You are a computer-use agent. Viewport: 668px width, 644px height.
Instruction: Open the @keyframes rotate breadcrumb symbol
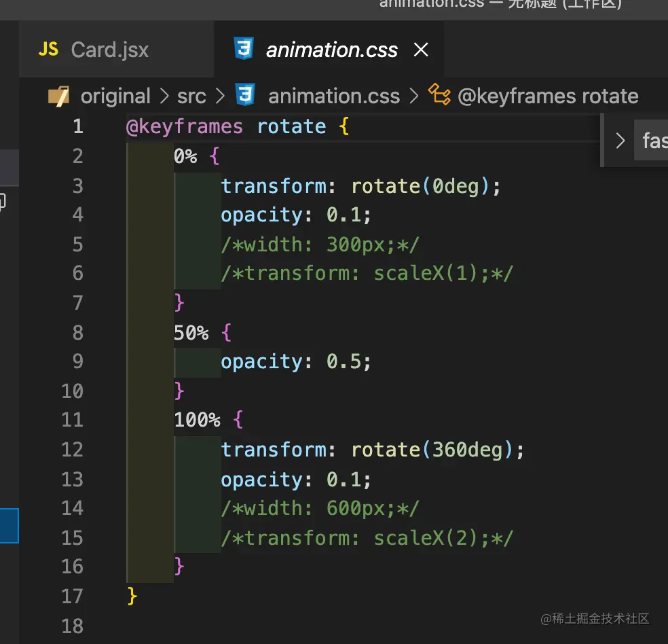548,96
